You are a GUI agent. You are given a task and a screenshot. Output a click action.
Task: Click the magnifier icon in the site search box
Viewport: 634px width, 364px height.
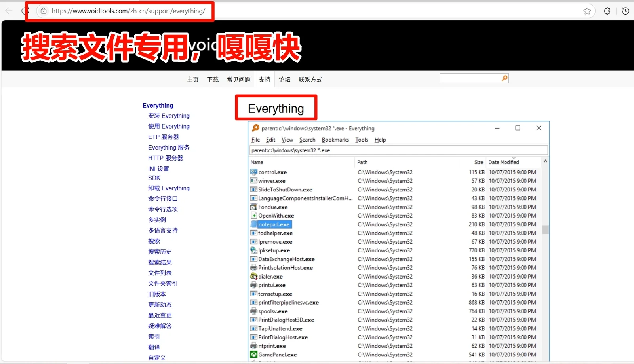tap(504, 78)
